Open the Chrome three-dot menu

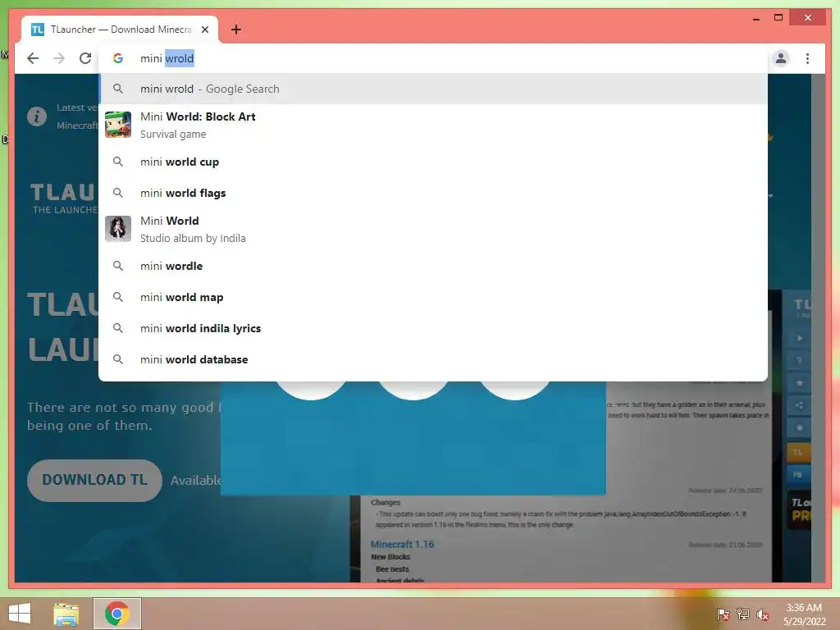pos(807,58)
